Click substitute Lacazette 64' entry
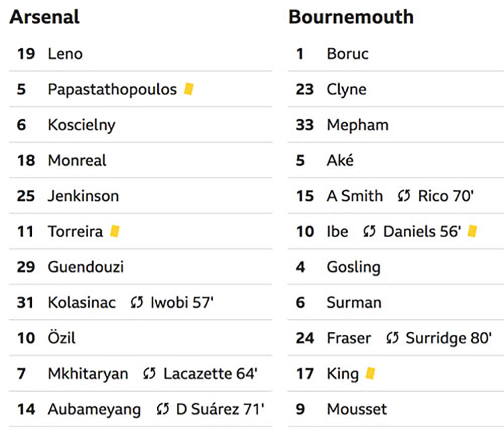This screenshot has height=428, width=504. point(211,374)
